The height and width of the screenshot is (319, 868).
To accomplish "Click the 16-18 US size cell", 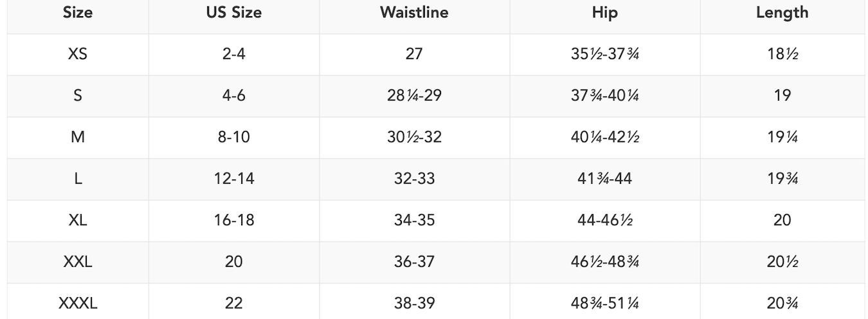I will [234, 220].
